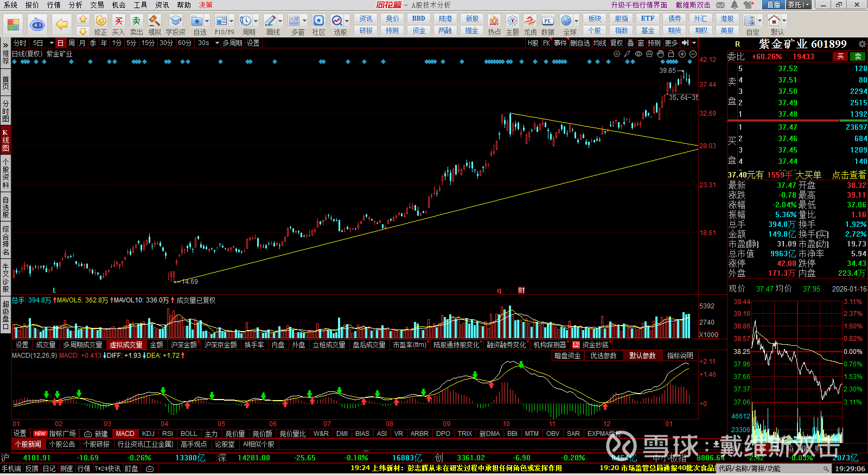Toggle 复权 price adjustment
Viewport: 868px width, 475px height.
[617, 43]
